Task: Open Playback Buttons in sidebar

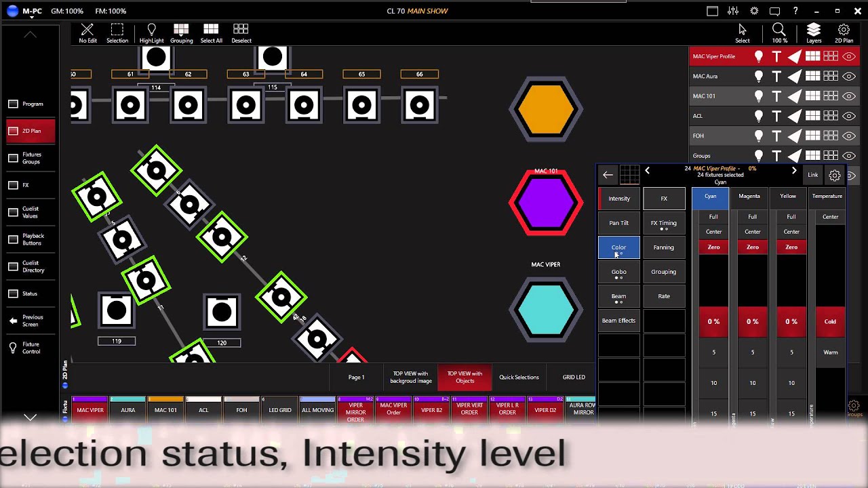Action: [x=31, y=239]
